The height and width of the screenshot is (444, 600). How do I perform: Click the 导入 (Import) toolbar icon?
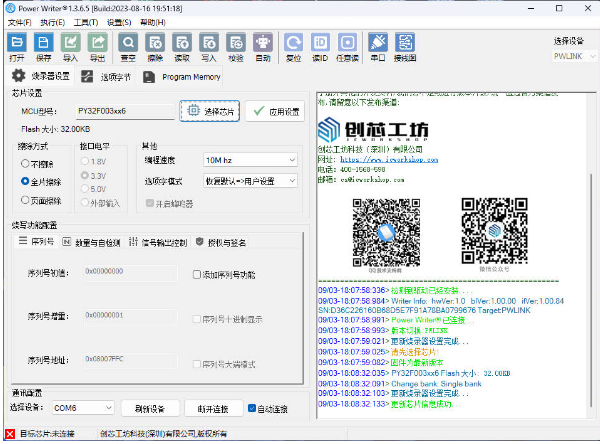pos(70,42)
